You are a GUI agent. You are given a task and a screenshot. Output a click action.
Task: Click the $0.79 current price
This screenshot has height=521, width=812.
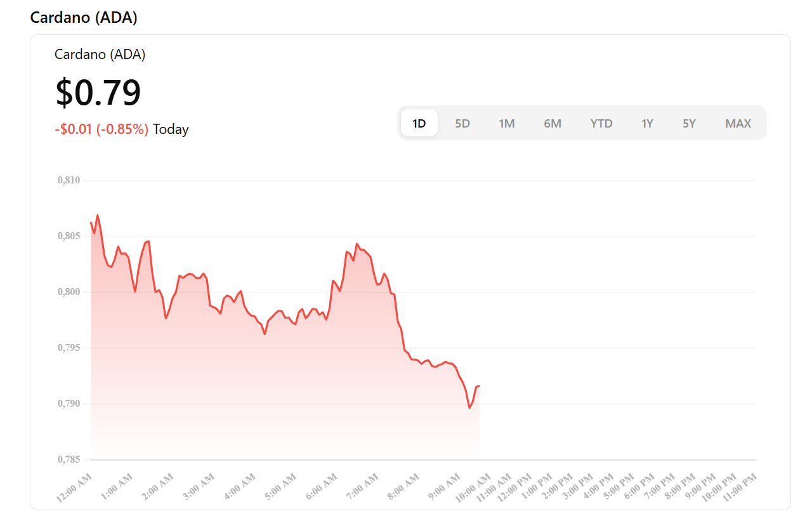point(98,93)
